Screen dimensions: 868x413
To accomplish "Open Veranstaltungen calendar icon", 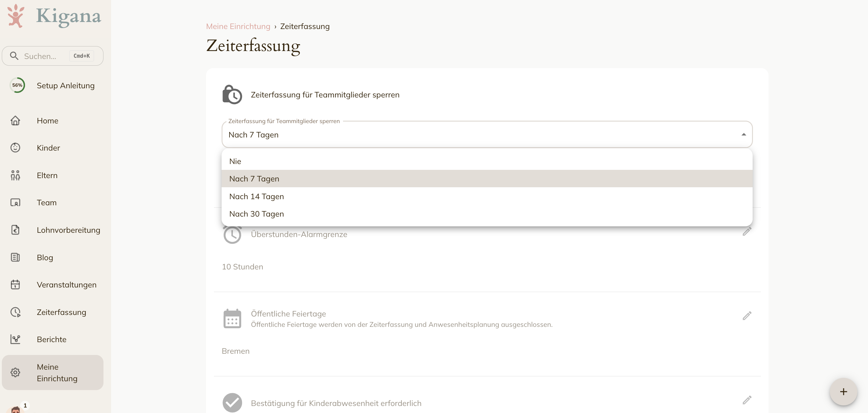I will [15, 285].
